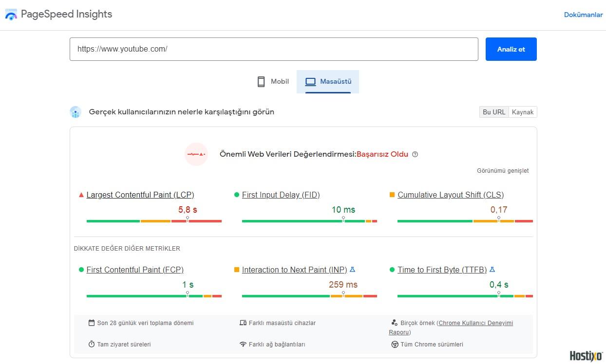The image size is (606, 364).
Task: Open the Dokümanlar link
Action: 583,15
